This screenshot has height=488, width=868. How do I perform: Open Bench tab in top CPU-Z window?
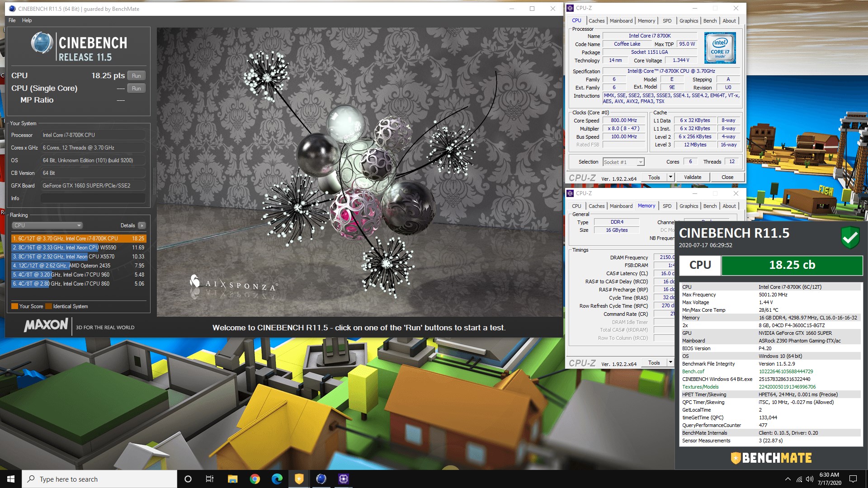710,21
